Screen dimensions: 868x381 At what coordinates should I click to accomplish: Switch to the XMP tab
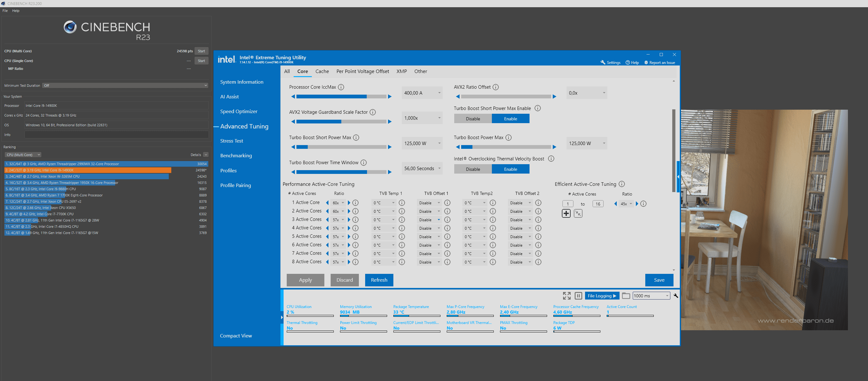click(401, 71)
